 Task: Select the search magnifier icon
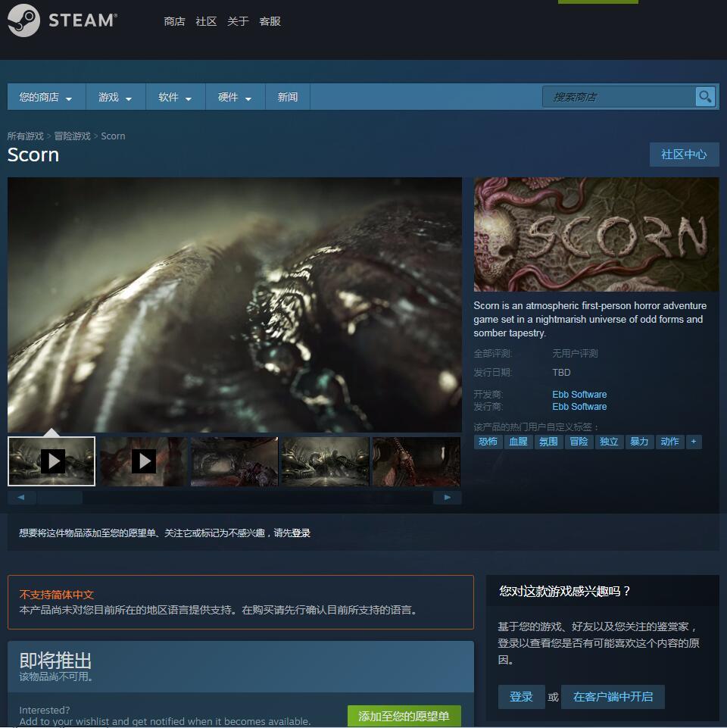(704, 97)
